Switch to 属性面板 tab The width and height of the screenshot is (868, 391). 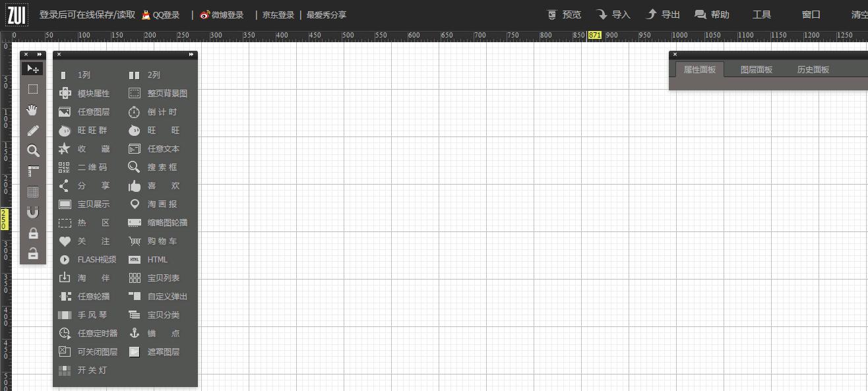[x=700, y=69]
